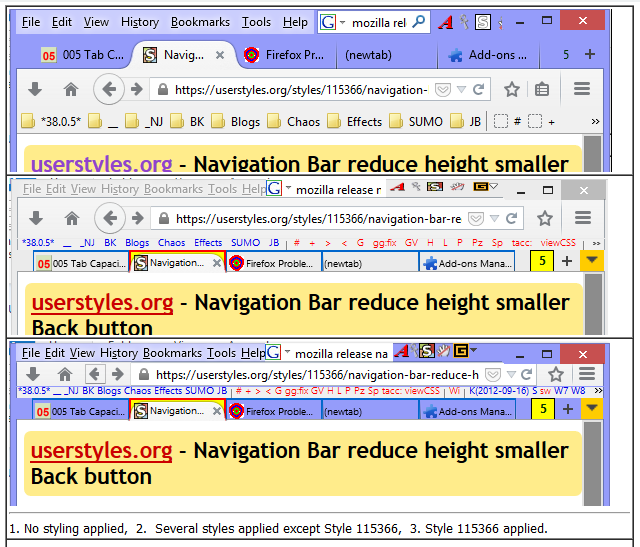Click the red letter A icon in the bottom window's menu bar
Screen dimensions: 640x547
402,351
